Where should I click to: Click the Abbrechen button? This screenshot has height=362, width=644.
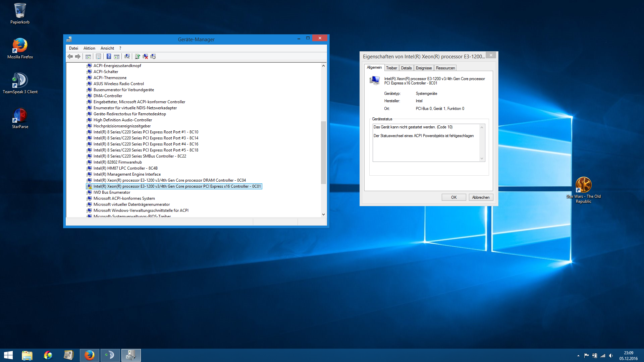(x=481, y=197)
